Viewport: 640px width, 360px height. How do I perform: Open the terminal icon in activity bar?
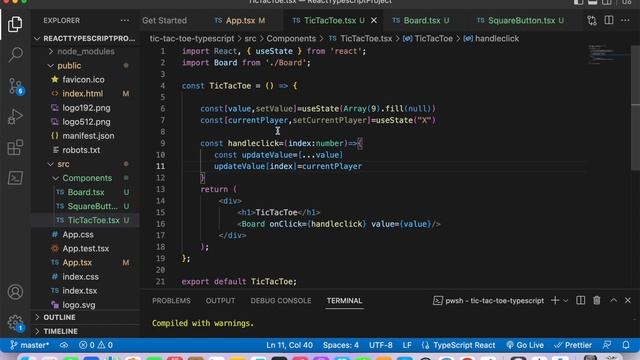15,178
